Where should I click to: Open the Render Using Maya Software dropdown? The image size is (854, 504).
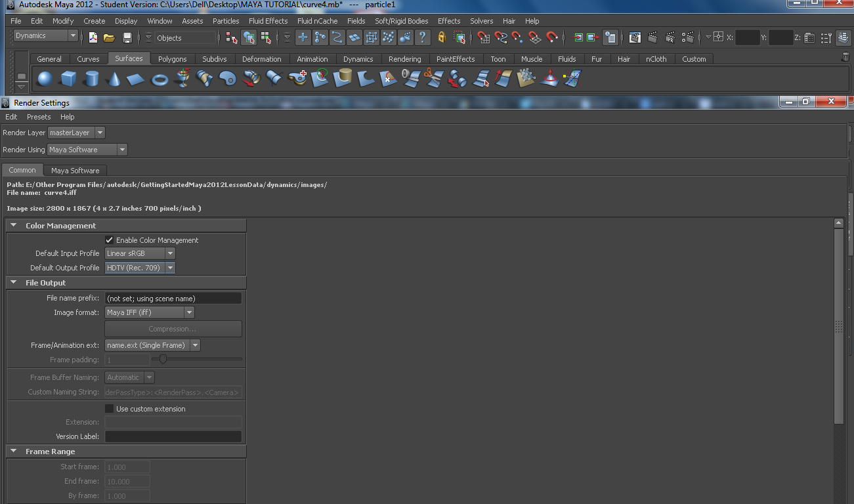87,150
